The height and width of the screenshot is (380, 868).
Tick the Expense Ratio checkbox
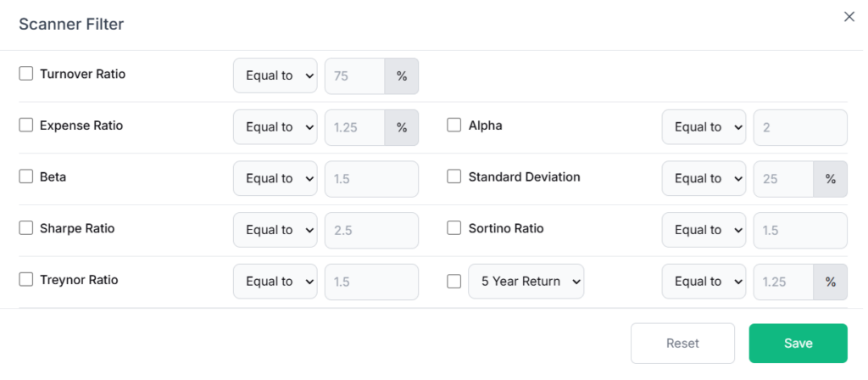26,126
